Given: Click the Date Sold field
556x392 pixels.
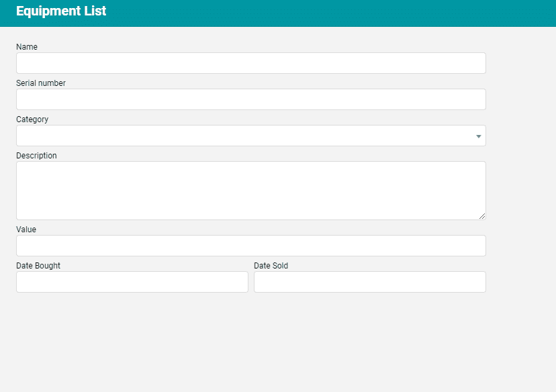Looking at the screenshot, I should [370, 282].
